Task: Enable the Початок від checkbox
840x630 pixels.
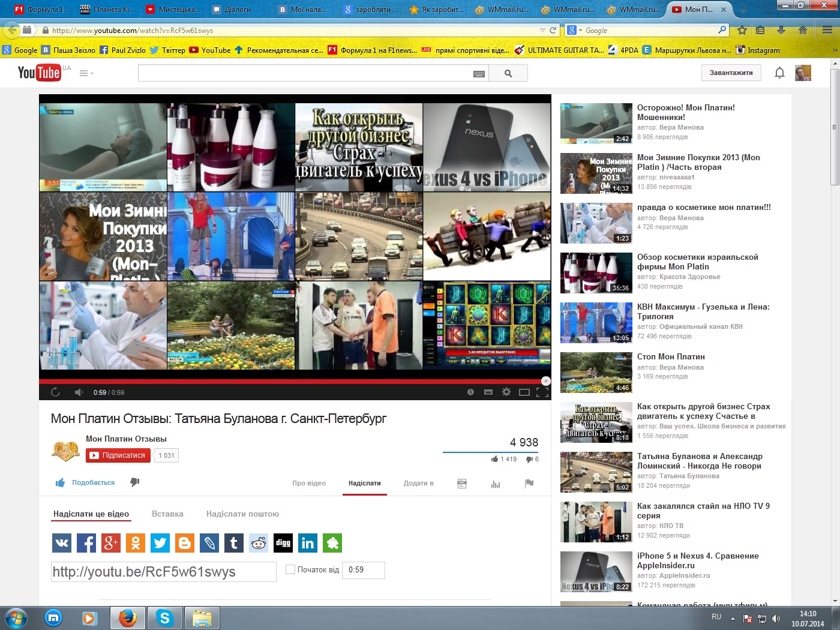Action: click(290, 569)
